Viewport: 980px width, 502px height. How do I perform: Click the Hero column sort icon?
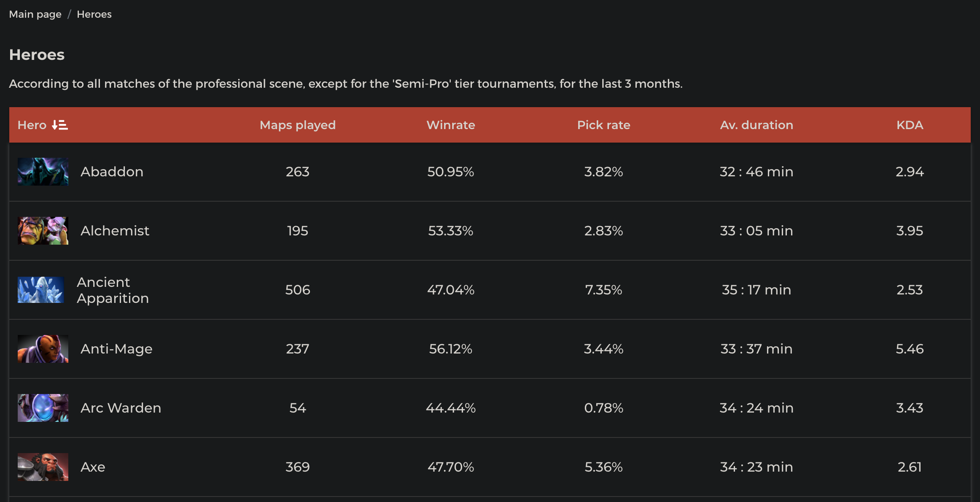click(60, 125)
